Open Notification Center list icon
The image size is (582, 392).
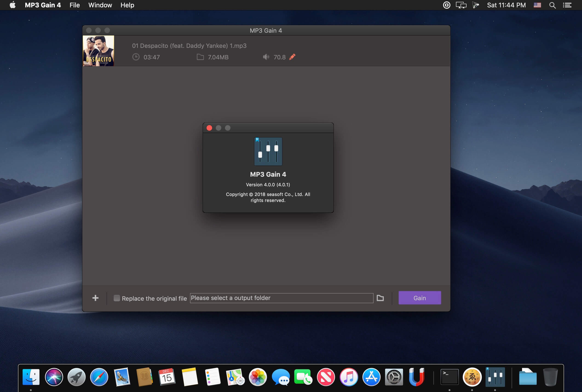click(567, 5)
